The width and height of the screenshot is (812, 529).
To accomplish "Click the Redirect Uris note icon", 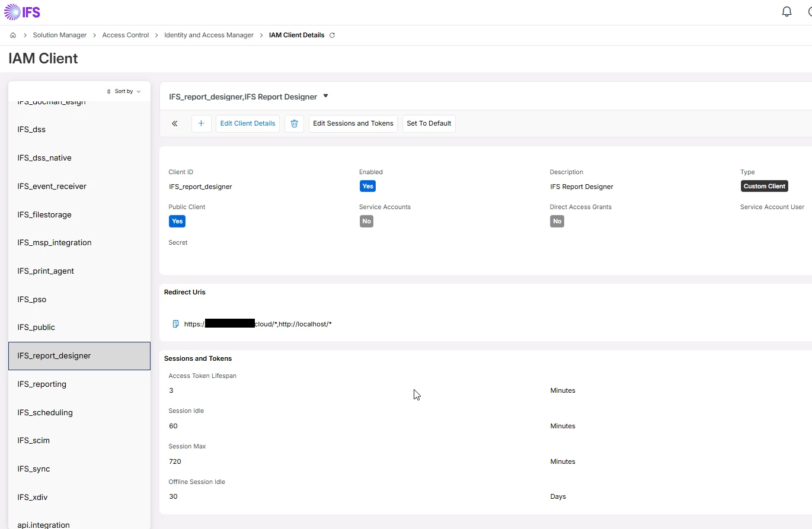I will (175, 324).
